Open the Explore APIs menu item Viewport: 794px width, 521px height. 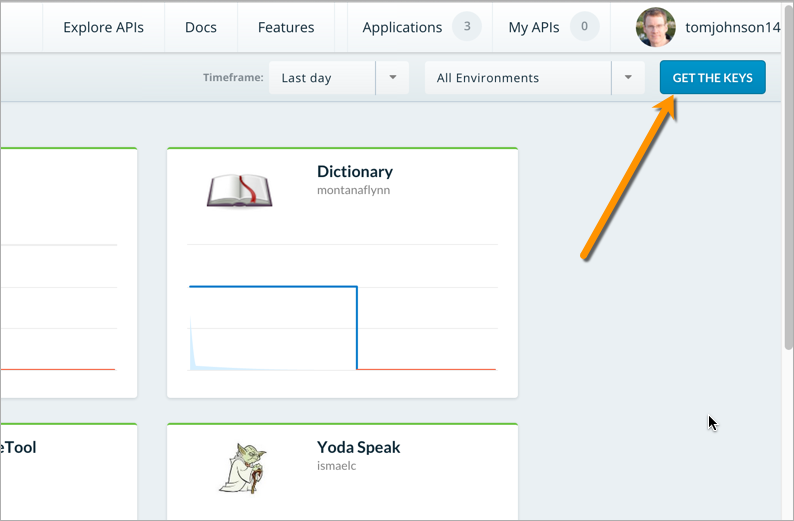tap(103, 27)
